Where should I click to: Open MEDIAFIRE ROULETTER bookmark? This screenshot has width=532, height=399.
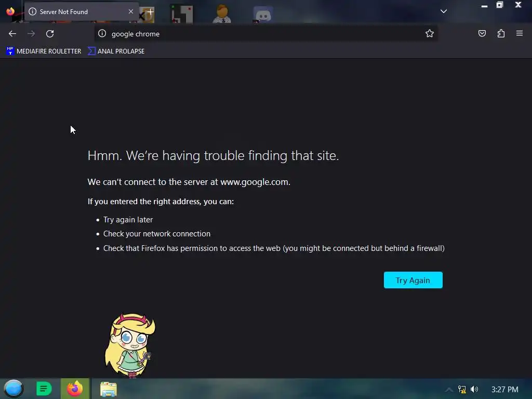(x=44, y=51)
